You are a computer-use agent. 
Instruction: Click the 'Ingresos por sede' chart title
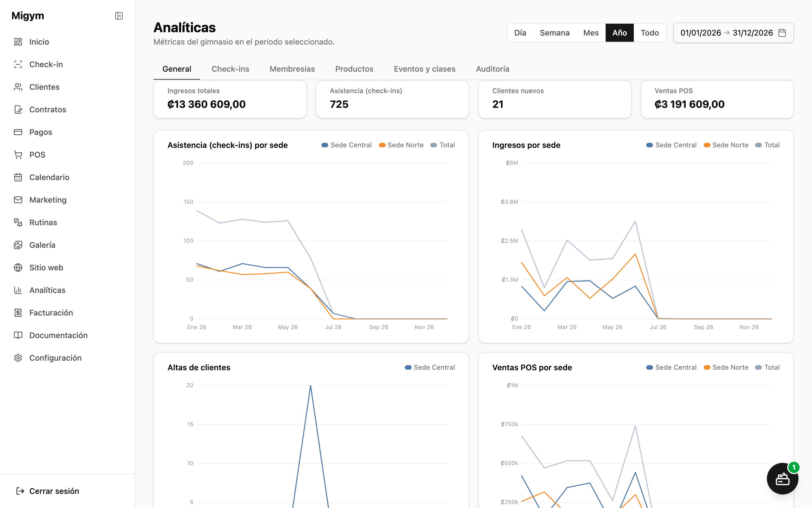[526, 145]
